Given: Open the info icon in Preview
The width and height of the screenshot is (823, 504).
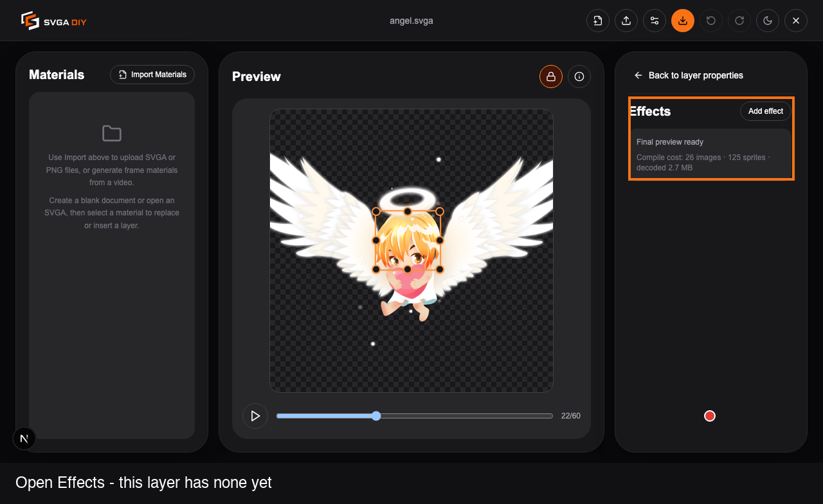Looking at the screenshot, I should 579,76.
